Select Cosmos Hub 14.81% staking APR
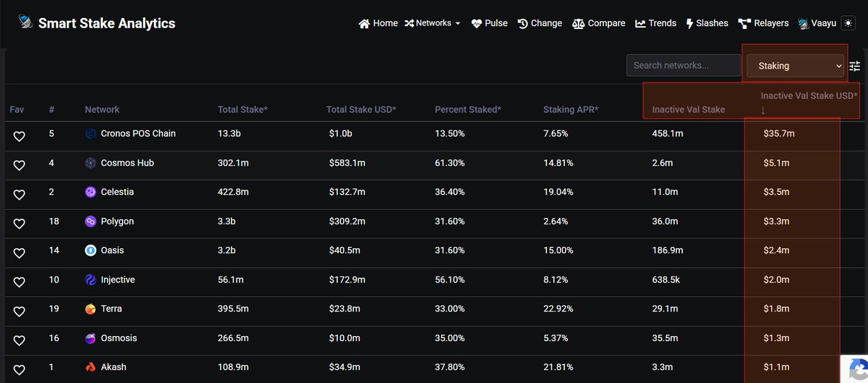The height and width of the screenshot is (383, 868). pos(558,163)
